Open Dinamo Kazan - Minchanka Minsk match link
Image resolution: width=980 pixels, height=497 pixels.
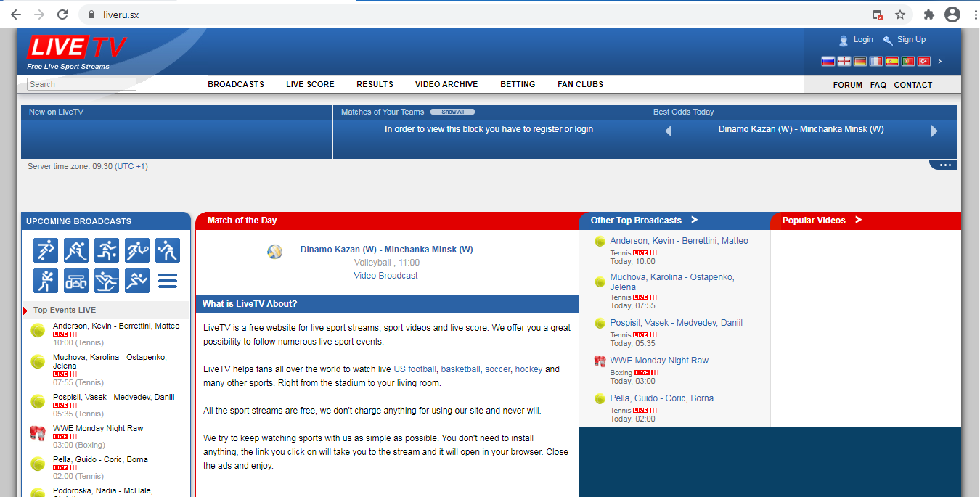click(386, 250)
